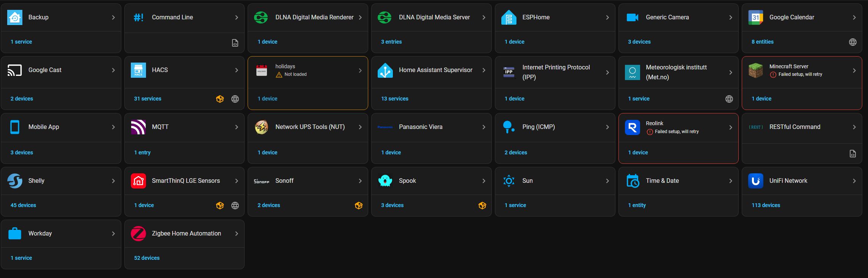The image size is (868, 278).
Task: Click the Network UPS Tools icon
Action: [262, 127]
